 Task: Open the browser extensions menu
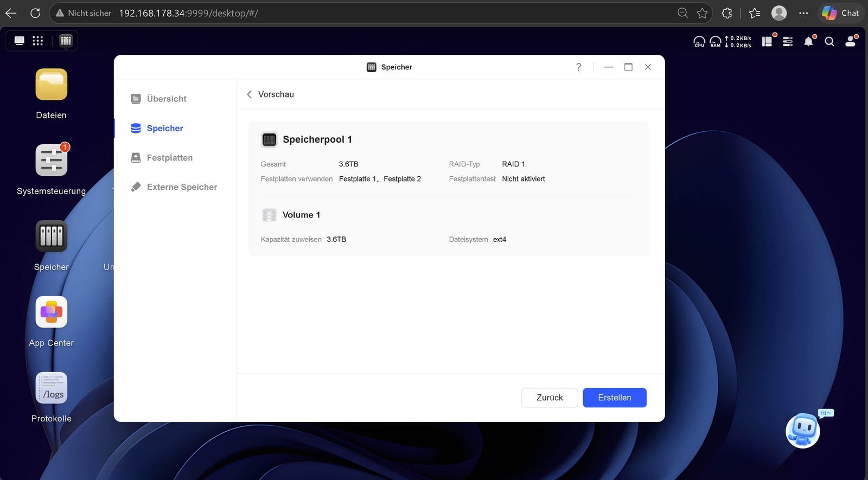tap(727, 13)
